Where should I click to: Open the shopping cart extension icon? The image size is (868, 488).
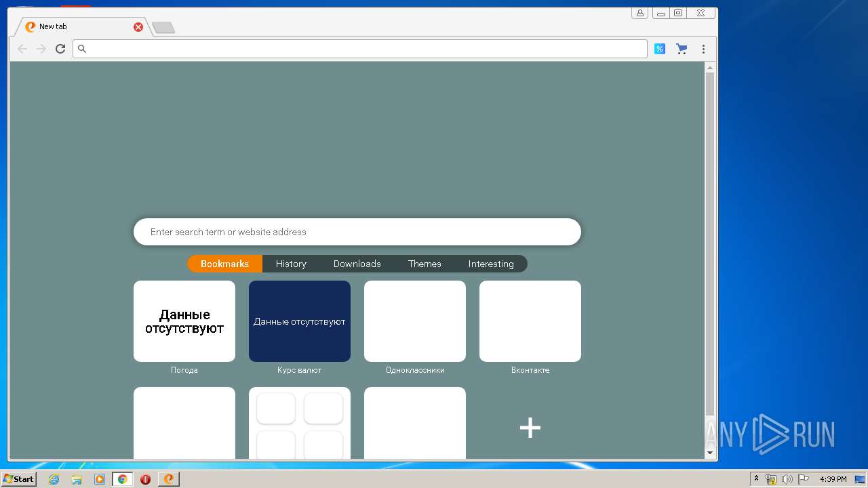pyautogui.click(x=682, y=49)
